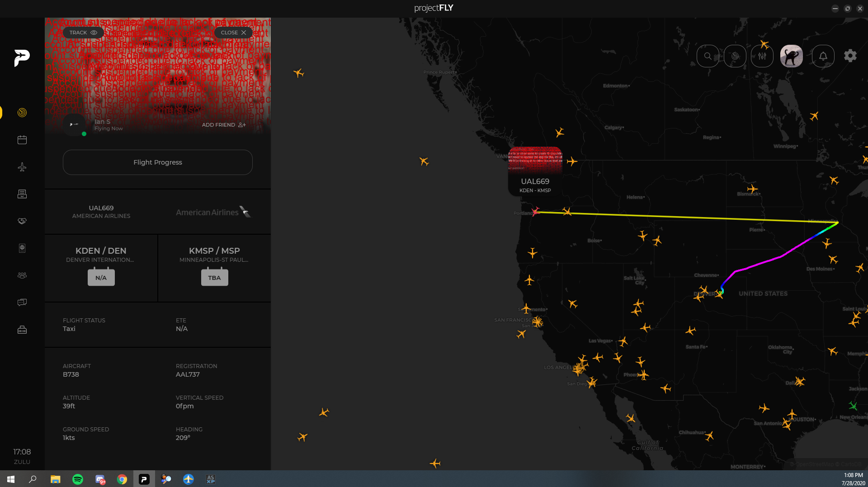Select KDEN / DEN departure airport
Viewport: 868px width, 487px height.
(x=101, y=251)
